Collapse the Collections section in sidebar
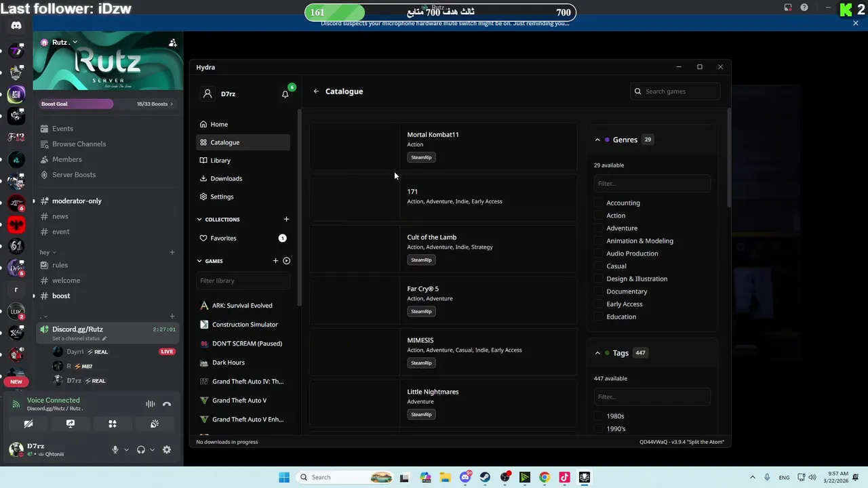This screenshot has height=488, width=868. pyautogui.click(x=199, y=220)
